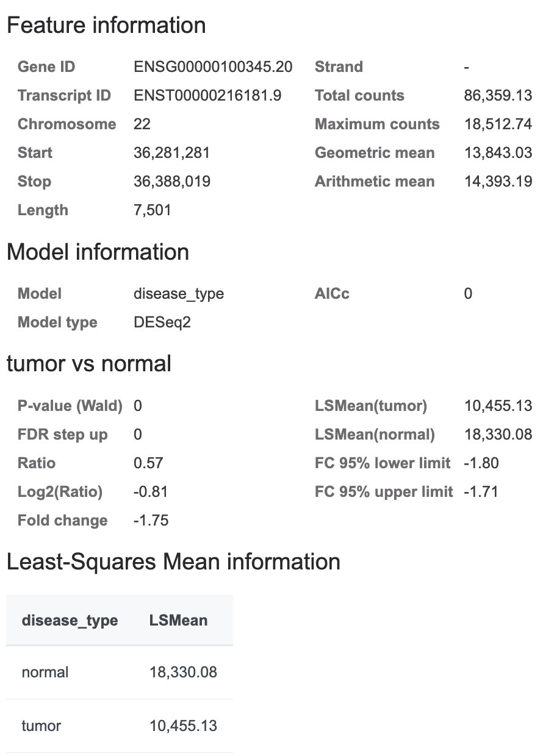Image resolution: width=543 pixels, height=756 pixels.
Task: Click the Model value disease_type
Action: coord(179,294)
